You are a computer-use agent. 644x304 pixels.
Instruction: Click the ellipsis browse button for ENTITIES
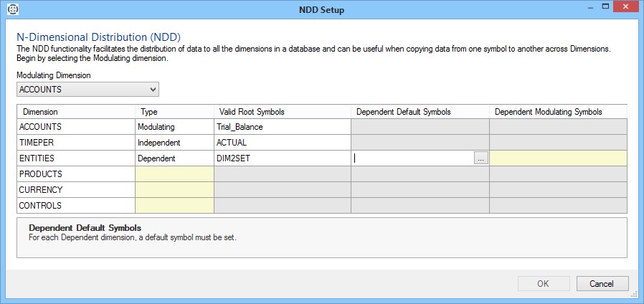pos(480,159)
